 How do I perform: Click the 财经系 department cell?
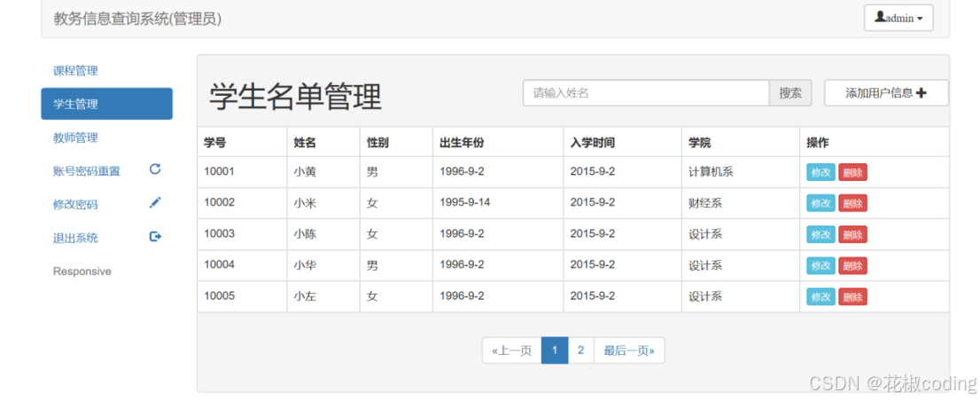[705, 202]
